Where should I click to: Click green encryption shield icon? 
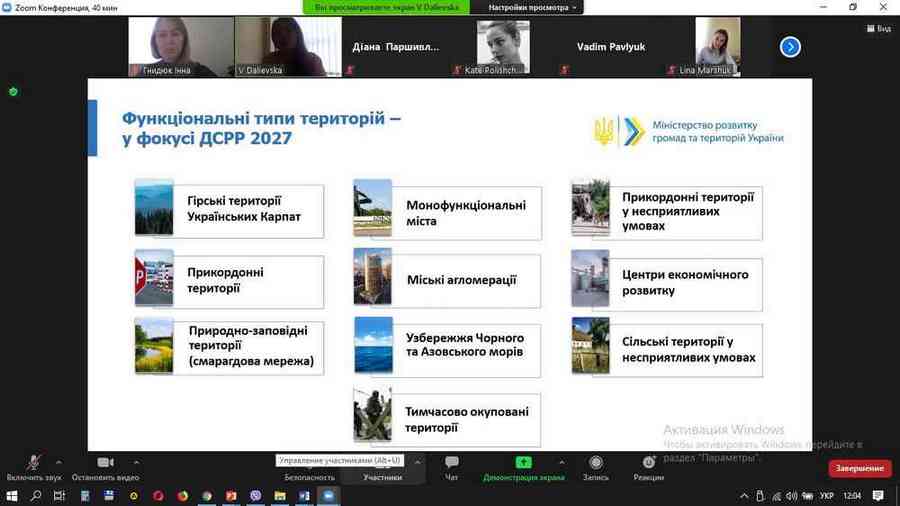13,91
